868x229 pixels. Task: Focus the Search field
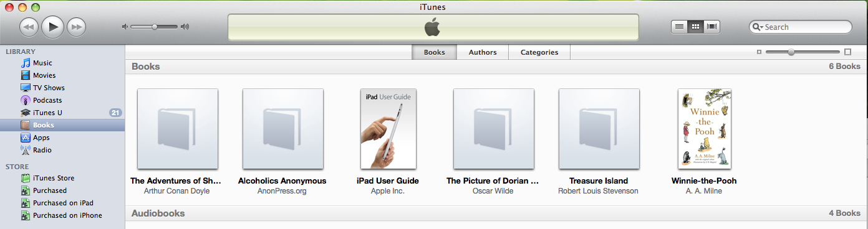pos(801,27)
